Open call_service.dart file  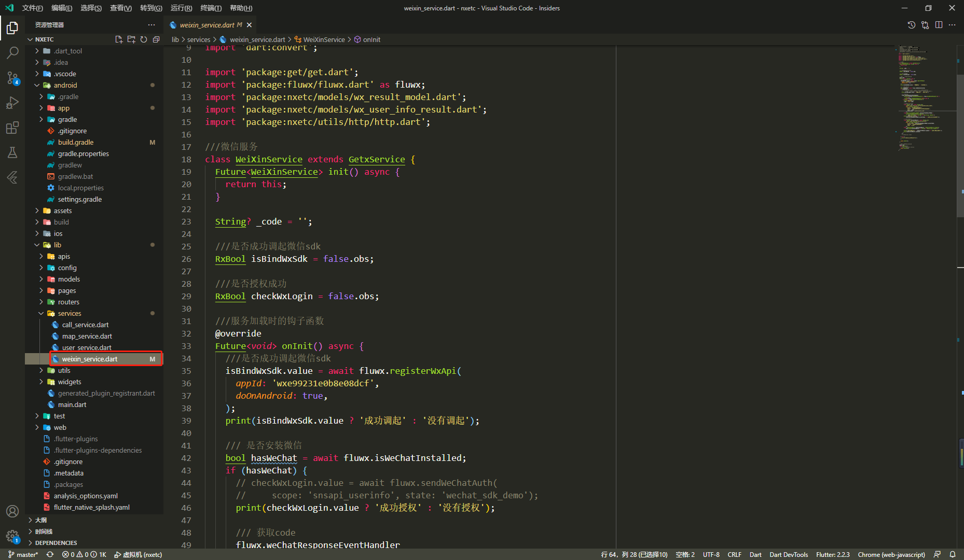[x=94, y=325]
